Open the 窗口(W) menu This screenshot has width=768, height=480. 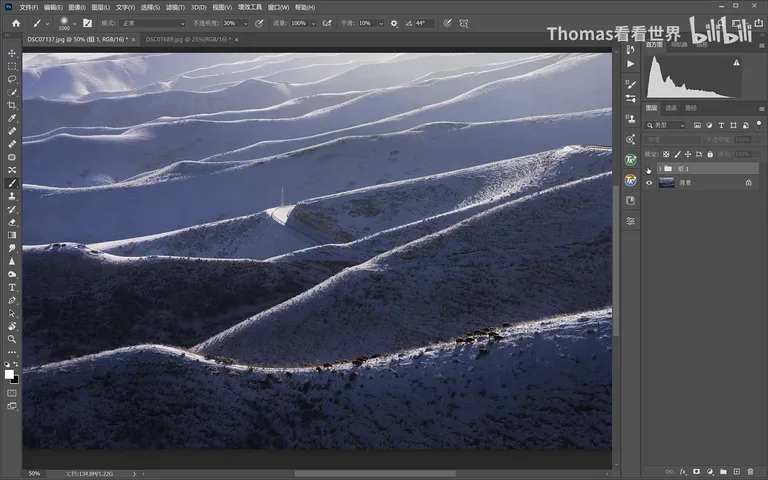(x=278, y=7)
